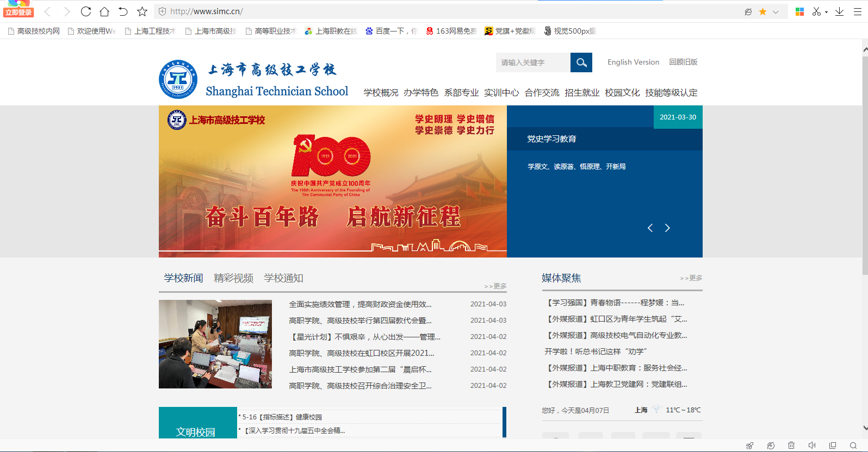
Task: Switch browser engine with the IE-mode icon
Action: (x=748, y=11)
